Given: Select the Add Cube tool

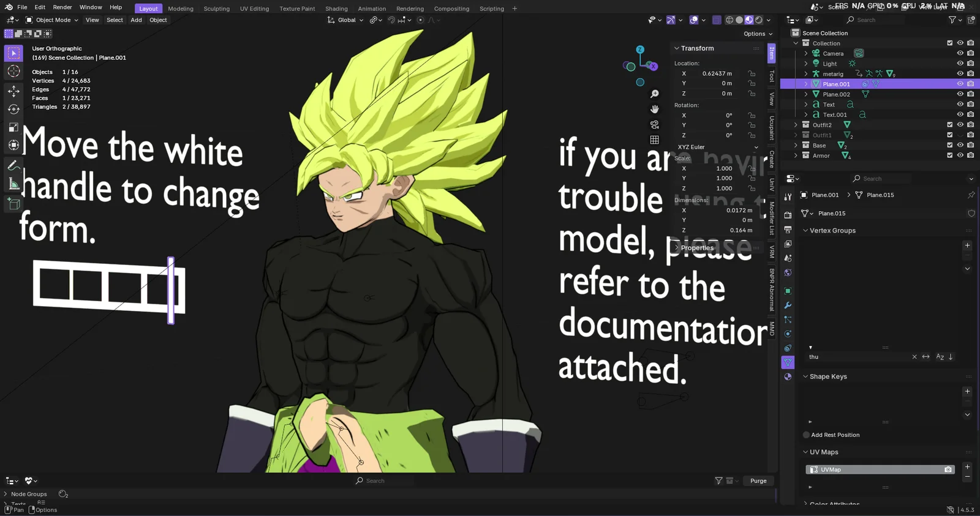Looking at the screenshot, I should [13, 203].
